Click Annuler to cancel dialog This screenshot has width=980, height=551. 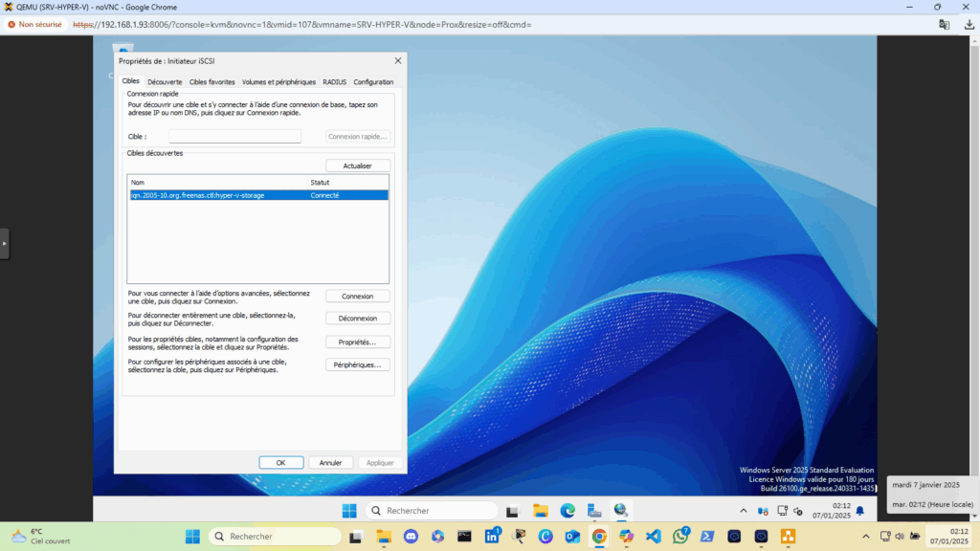click(330, 463)
